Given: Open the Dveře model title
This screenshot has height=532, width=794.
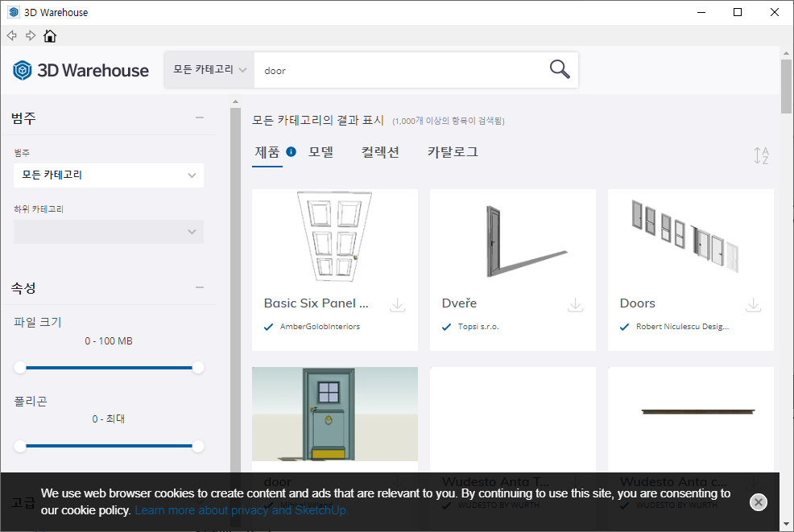Looking at the screenshot, I should coord(459,303).
